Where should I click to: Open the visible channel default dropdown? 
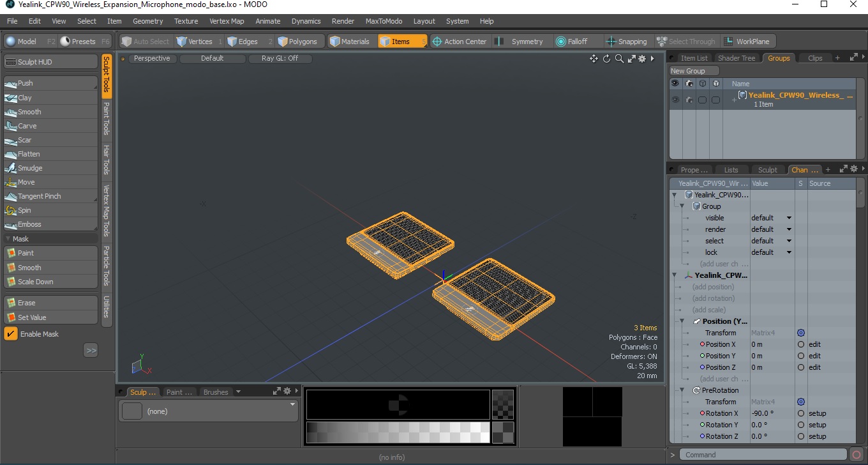click(x=772, y=218)
